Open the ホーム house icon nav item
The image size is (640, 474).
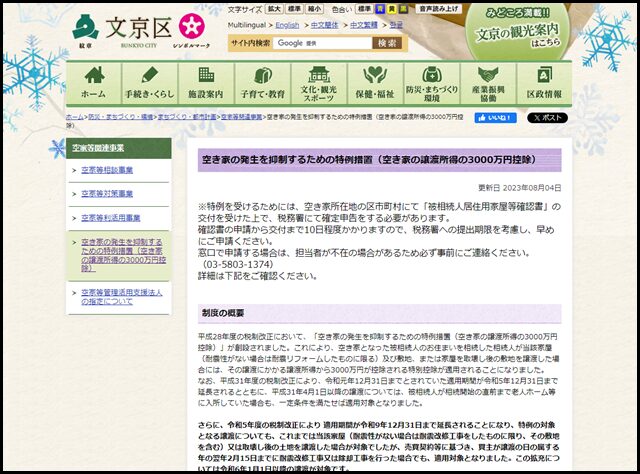coord(93,84)
